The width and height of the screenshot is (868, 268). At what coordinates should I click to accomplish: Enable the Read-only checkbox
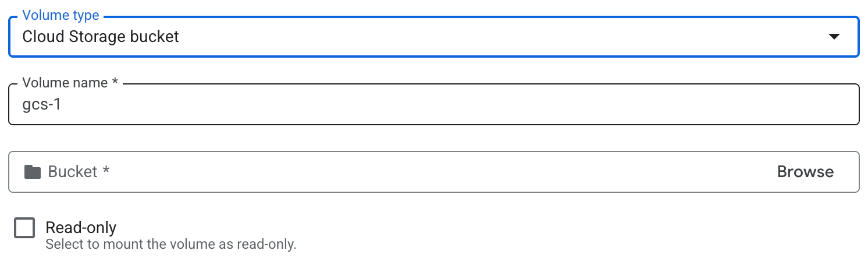tap(24, 228)
